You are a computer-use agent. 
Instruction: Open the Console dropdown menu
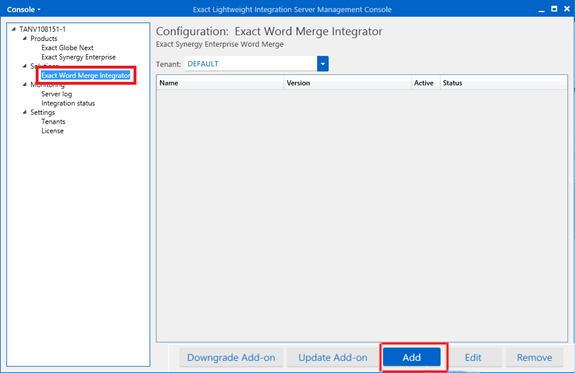tap(23, 10)
